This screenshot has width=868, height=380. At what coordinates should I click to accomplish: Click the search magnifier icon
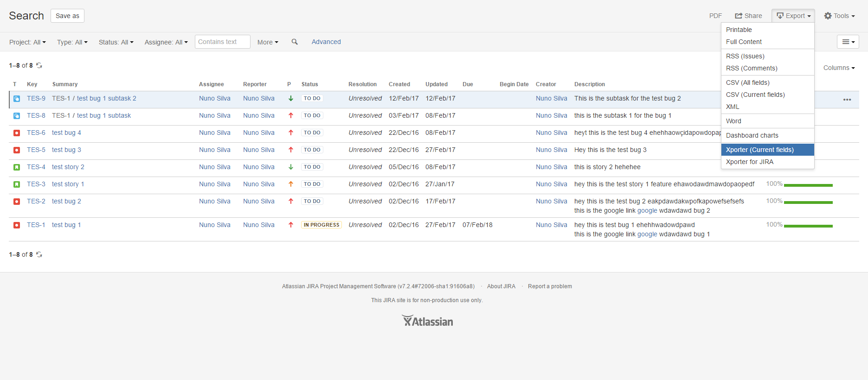[x=294, y=42]
